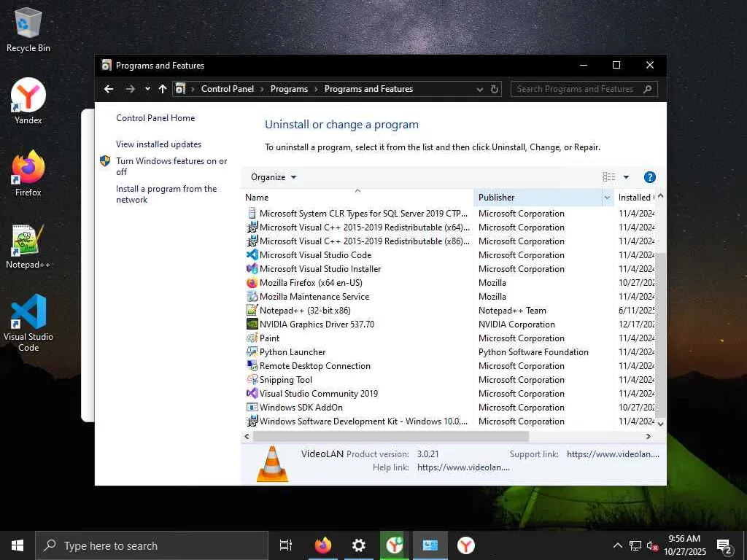747x560 pixels.
Task: Open Turn Windows features on or off
Action: 171,166
